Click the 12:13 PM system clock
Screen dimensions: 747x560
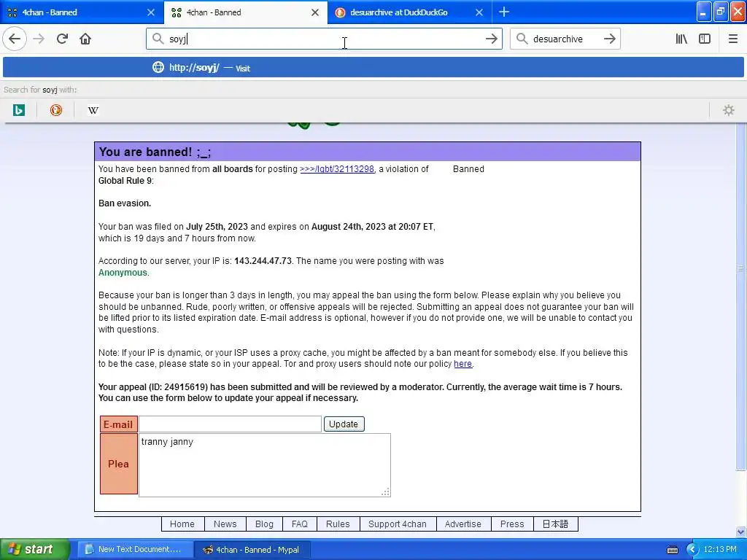[x=720, y=549]
